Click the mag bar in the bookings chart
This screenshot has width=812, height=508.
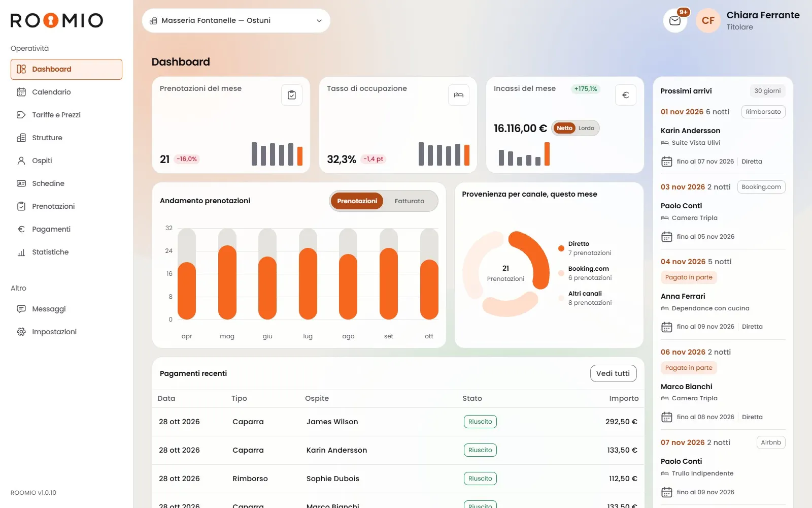227,282
